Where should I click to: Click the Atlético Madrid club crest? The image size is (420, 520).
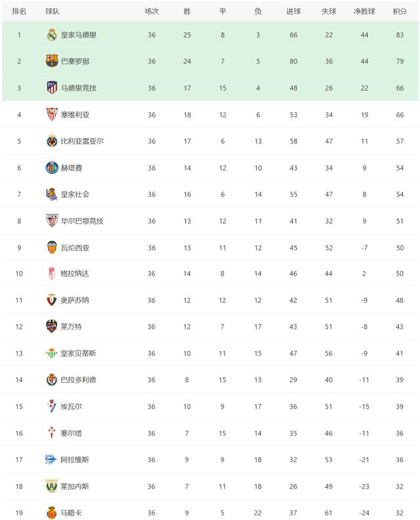click(52, 88)
